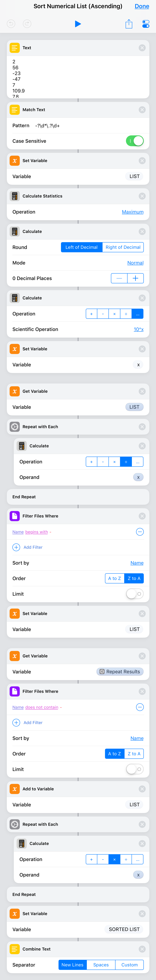The height and width of the screenshot is (980, 156).
Task: Remove the Calculate Statistics action
Action: coord(142,196)
